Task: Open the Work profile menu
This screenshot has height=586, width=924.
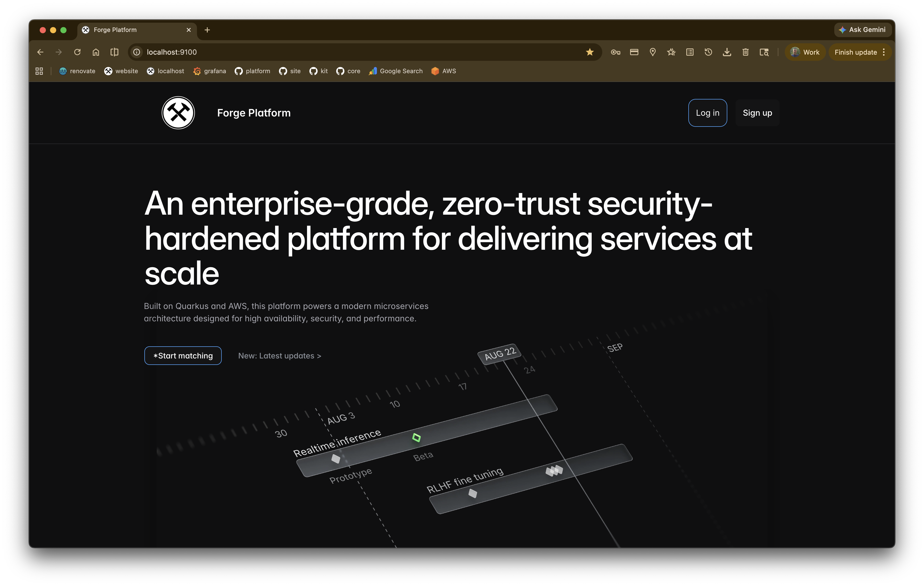Action: tap(805, 52)
